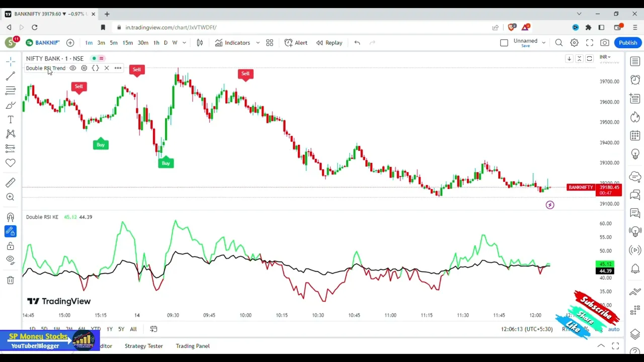Expand the Unnamed layout dropdown
644x362 pixels.
(543, 43)
